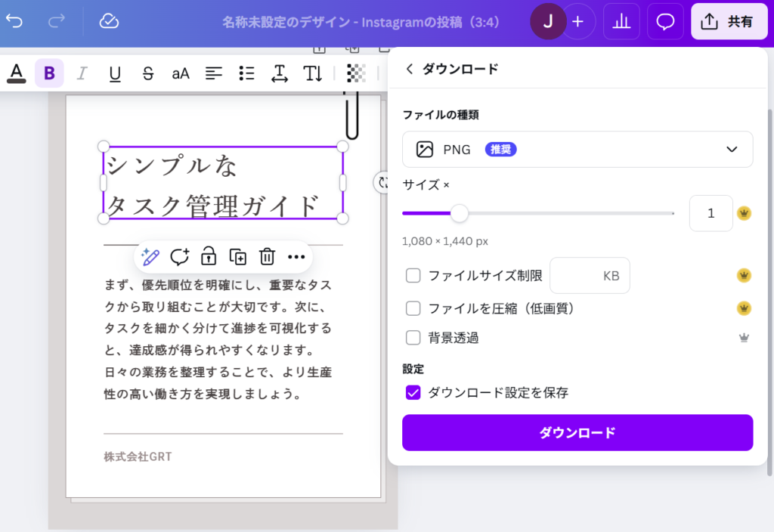This screenshot has width=774, height=532.
Task: Apply underline to selected text
Action: pos(115,73)
